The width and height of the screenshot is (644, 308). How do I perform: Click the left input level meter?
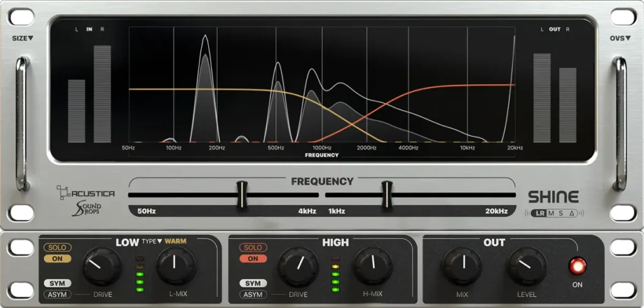point(76,111)
